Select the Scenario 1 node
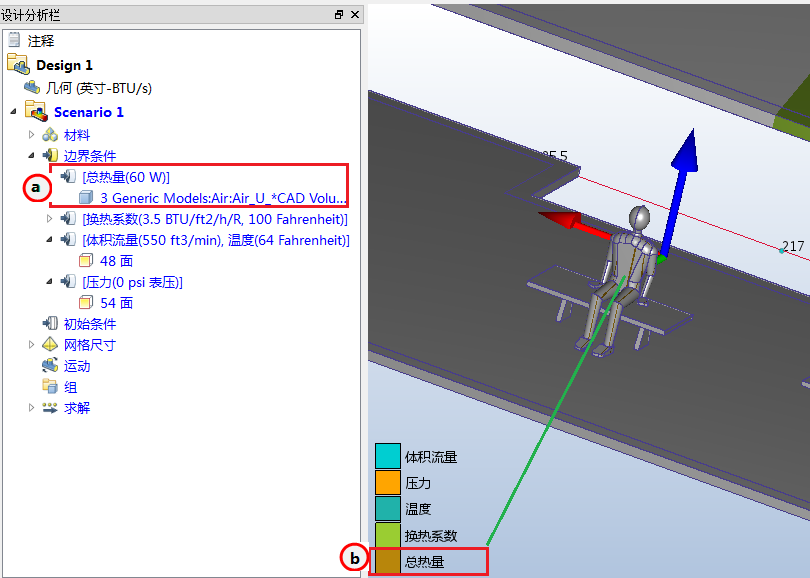Viewport: 810px width, 578px height. [x=89, y=112]
